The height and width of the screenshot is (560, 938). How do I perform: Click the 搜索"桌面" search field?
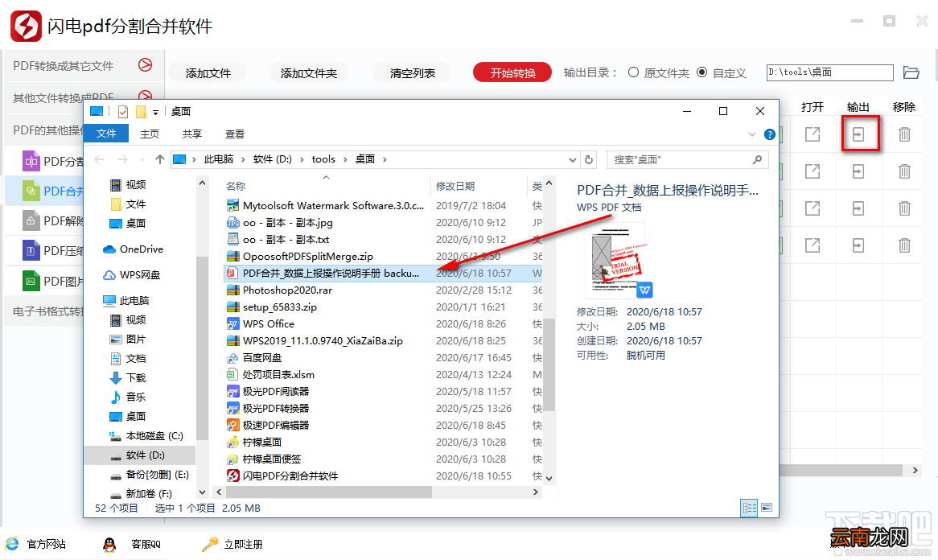coord(687,160)
